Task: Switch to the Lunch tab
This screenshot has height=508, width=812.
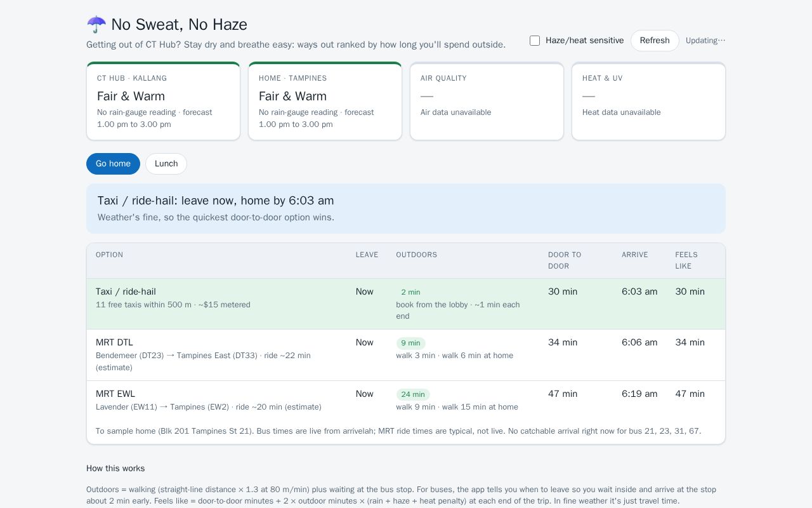Action: (166, 164)
